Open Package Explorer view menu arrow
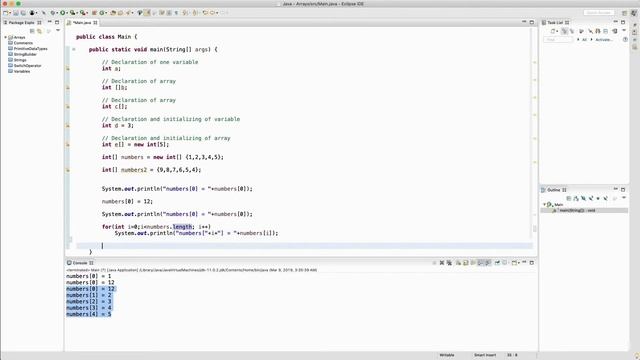This screenshot has height=360, width=640. point(58,31)
